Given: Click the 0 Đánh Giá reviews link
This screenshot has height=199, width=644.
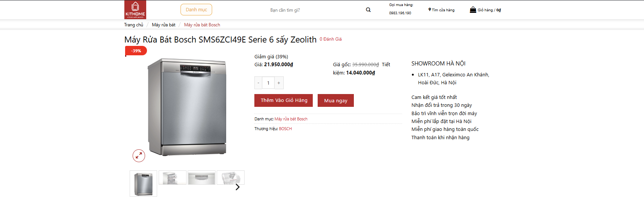Looking at the screenshot, I should 331,39.
